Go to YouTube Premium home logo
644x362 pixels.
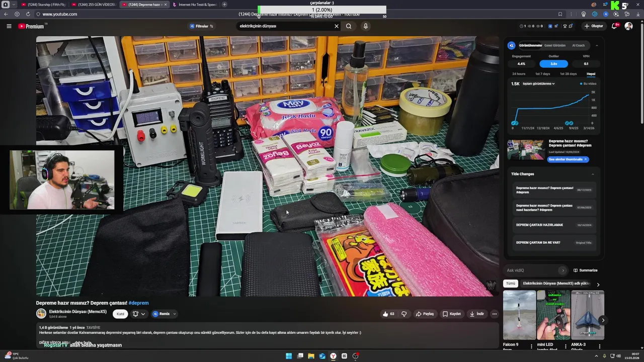31,26
